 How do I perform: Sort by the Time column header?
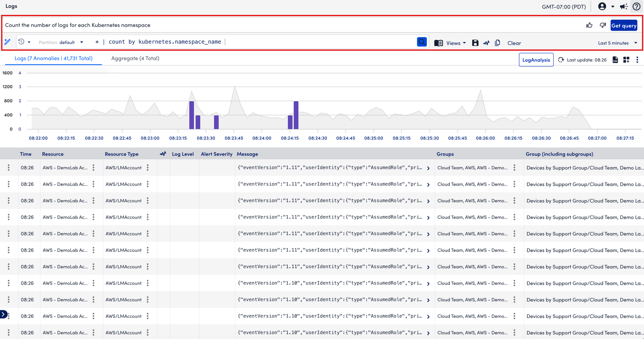pos(26,154)
